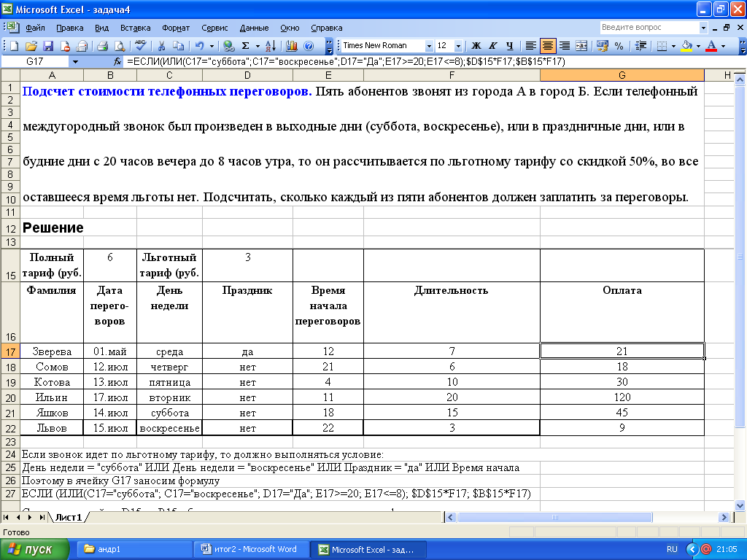Click the Merge and Center icon
Viewport: 747px width, 560px height.
(581, 46)
